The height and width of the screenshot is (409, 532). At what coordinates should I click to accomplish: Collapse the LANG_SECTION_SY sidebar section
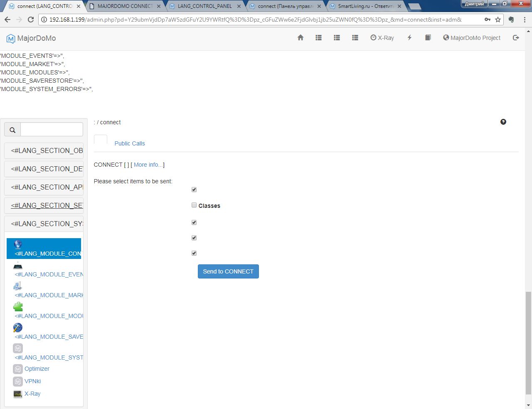(x=44, y=224)
